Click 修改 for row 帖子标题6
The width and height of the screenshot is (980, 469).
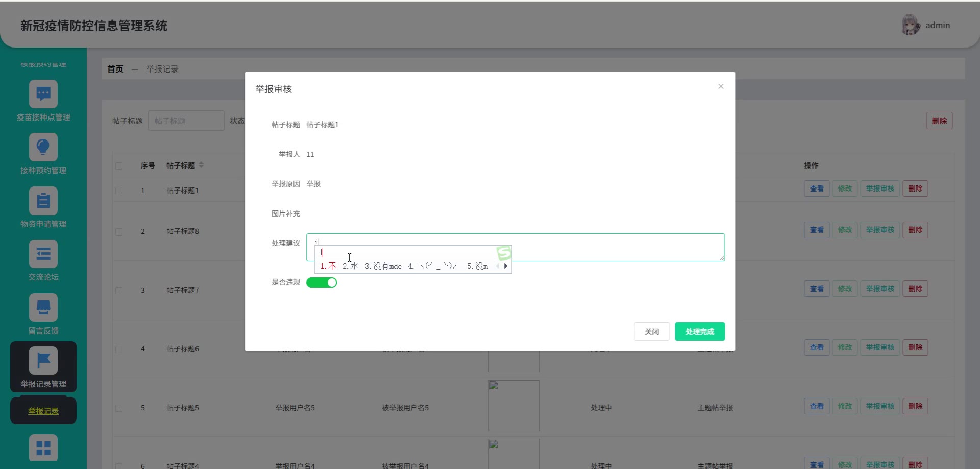coord(845,347)
